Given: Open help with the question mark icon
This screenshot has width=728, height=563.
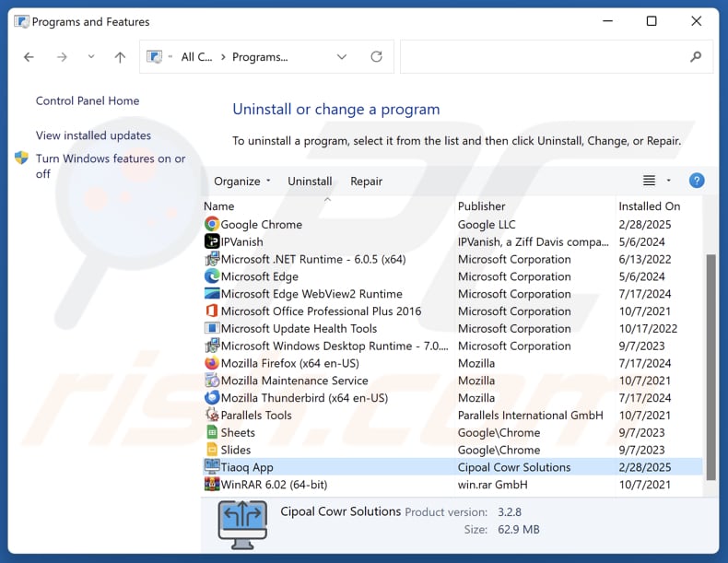Looking at the screenshot, I should pyautogui.click(x=697, y=181).
